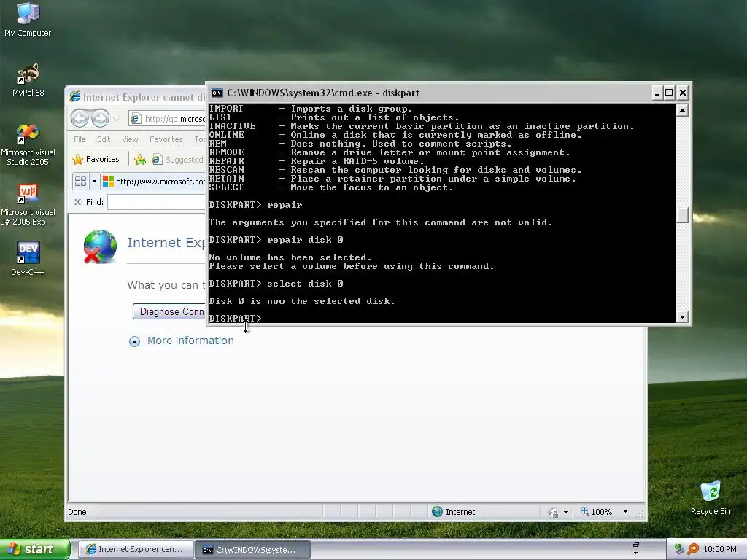Select the Visual J# 2005 Express shortcut

coord(28,205)
